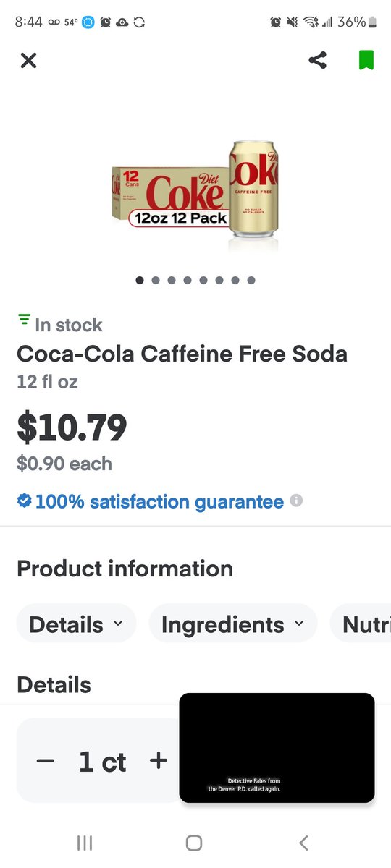This screenshot has height=868, width=391.
Task: Open the partially visible Nutrition chip
Action: pos(361,624)
